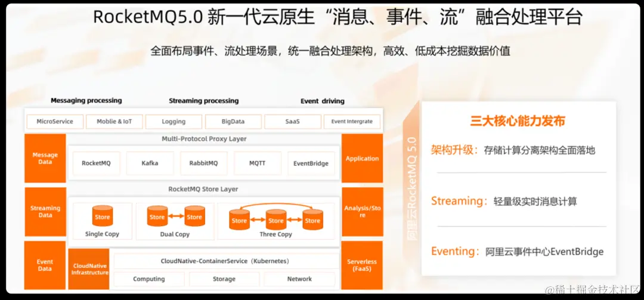Click the orange Eventing： label
644x300 pixels.
(x=455, y=251)
